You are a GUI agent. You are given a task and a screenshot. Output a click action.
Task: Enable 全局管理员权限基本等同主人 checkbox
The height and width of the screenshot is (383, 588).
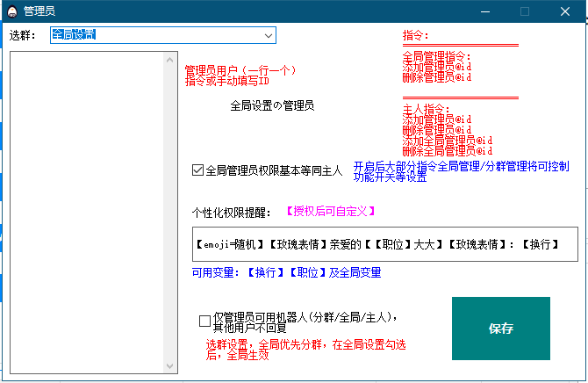click(197, 170)
